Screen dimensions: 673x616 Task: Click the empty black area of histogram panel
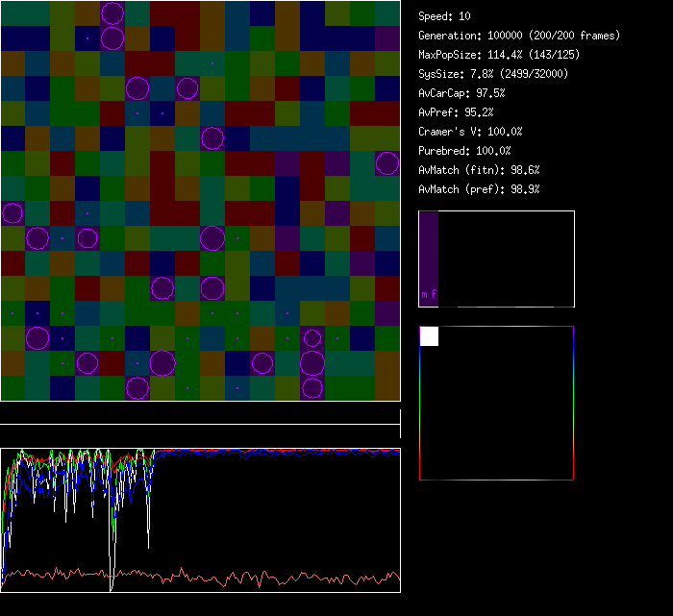tap(510, 258)
